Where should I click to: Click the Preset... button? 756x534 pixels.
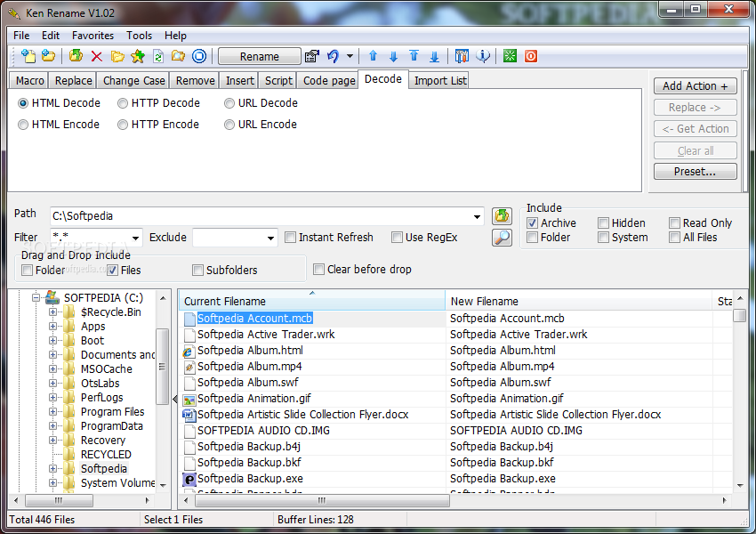tap(695, 172)
